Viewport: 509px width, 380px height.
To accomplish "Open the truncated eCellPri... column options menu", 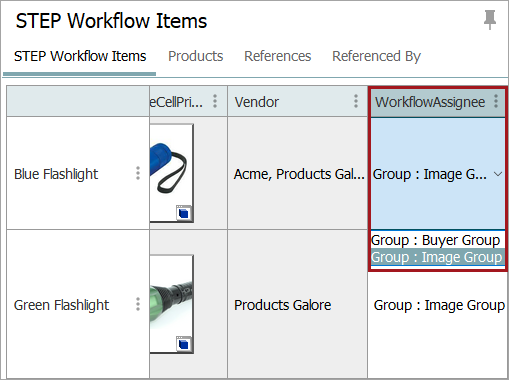I will coord(215,101).
